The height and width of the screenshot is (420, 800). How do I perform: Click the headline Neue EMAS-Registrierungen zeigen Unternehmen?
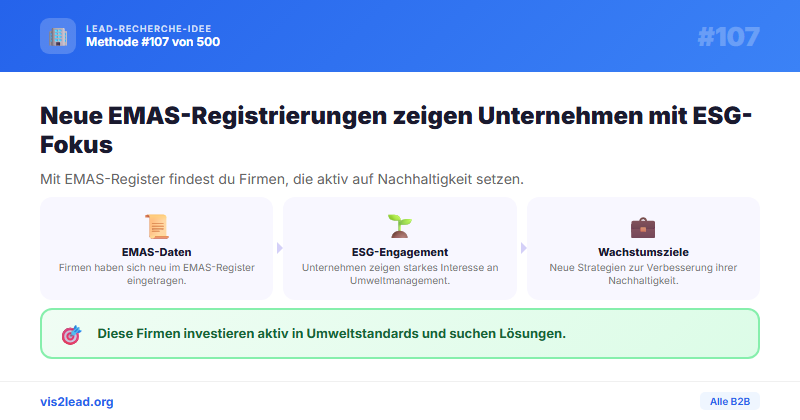pos(396,130)
